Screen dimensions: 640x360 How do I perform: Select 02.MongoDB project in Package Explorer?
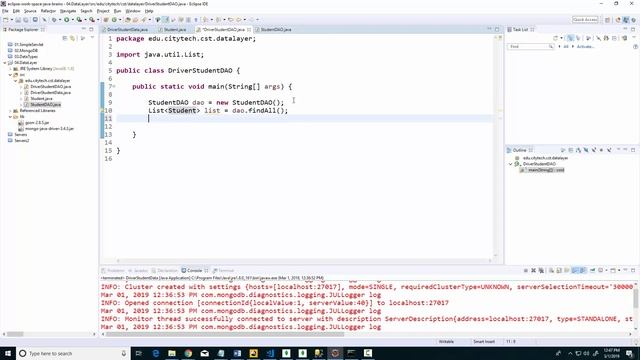[x=26, y=51]
